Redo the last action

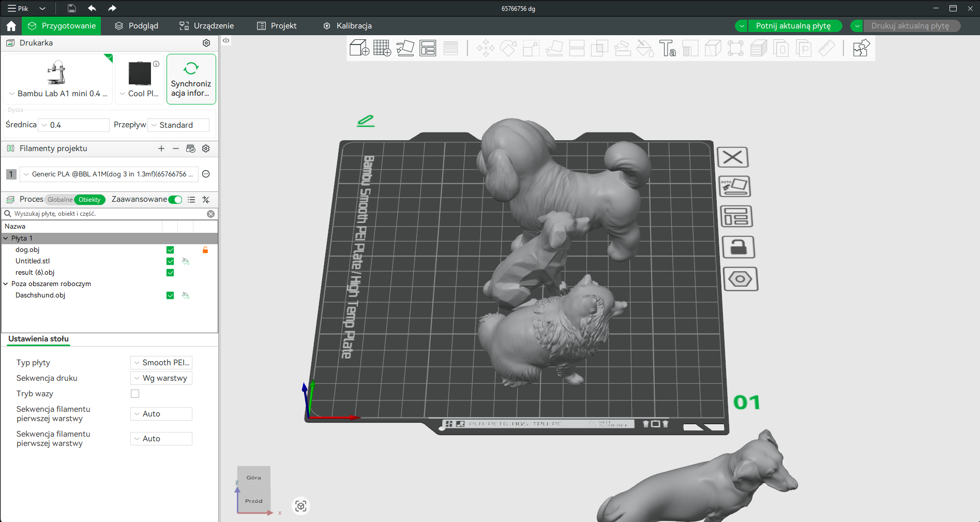coord(112,8)
